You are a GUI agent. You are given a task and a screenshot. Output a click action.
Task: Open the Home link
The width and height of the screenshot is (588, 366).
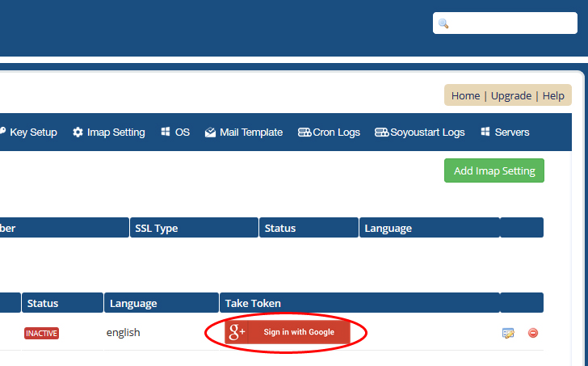[465, 95]
